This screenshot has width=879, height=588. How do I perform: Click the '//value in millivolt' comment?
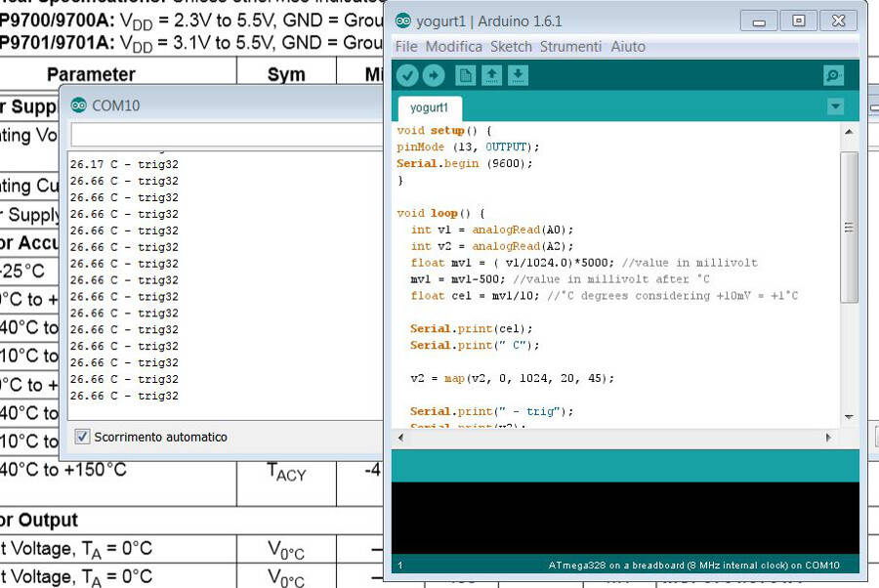(690, 263)
